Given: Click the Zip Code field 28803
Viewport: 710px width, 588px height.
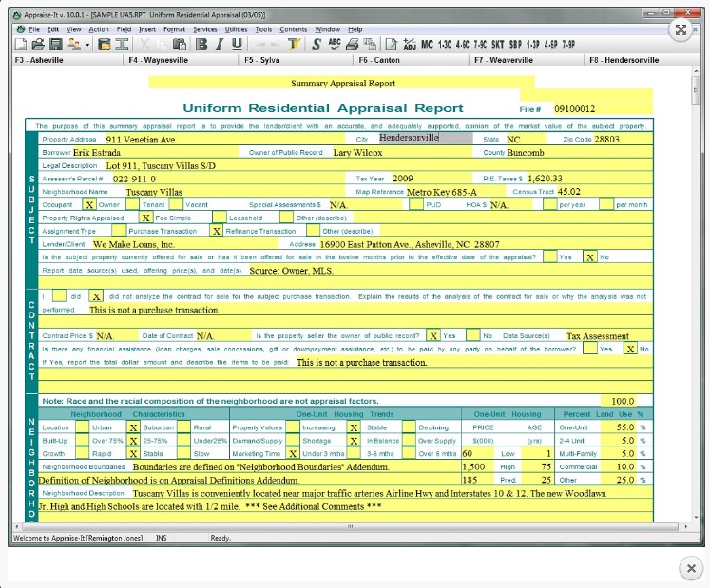Looking at the screenshot, I should point(623,139).
